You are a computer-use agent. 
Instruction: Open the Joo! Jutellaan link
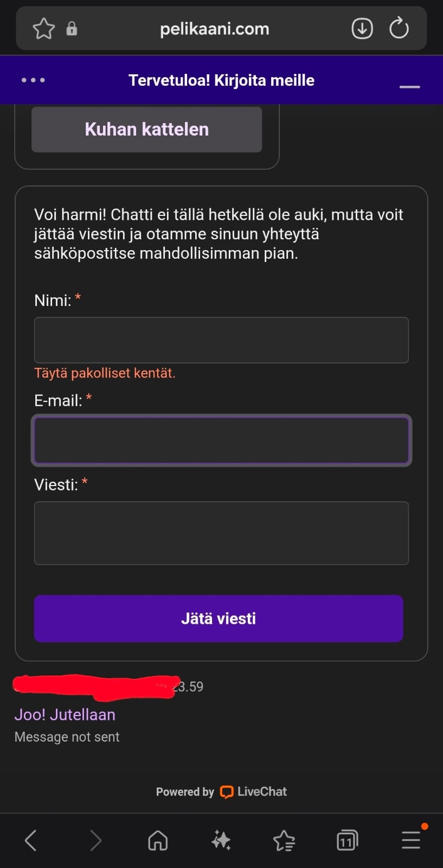65,714
